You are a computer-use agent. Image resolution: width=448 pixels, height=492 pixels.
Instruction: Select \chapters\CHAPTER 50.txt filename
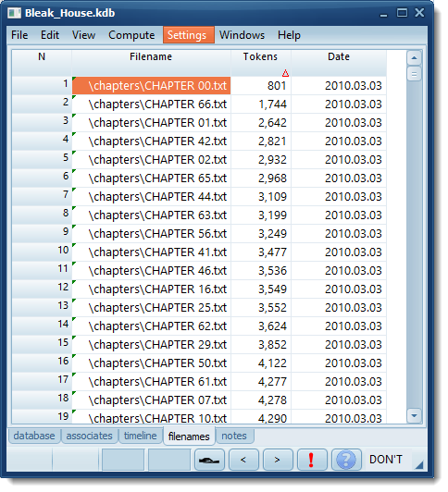coord(151,363)
